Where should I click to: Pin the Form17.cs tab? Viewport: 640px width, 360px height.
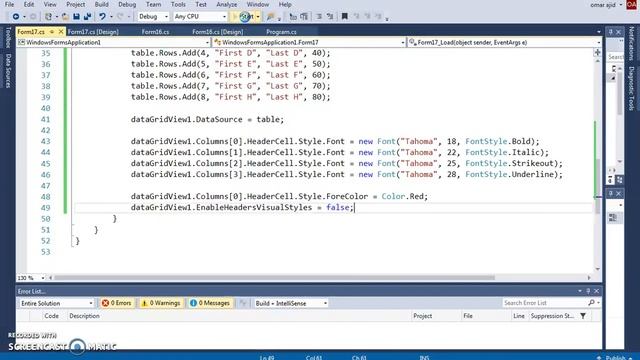point(52,31)
